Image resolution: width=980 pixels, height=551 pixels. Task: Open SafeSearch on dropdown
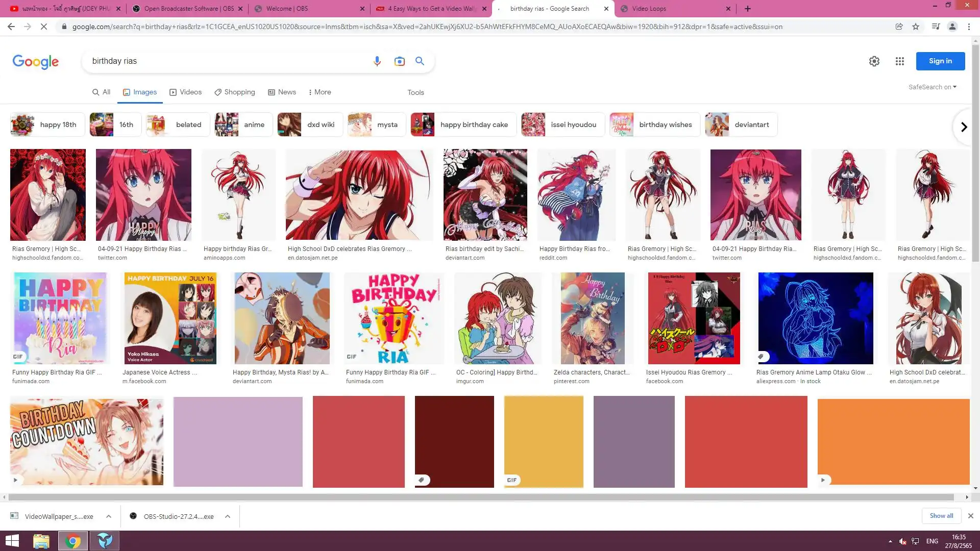coord(932,87)
